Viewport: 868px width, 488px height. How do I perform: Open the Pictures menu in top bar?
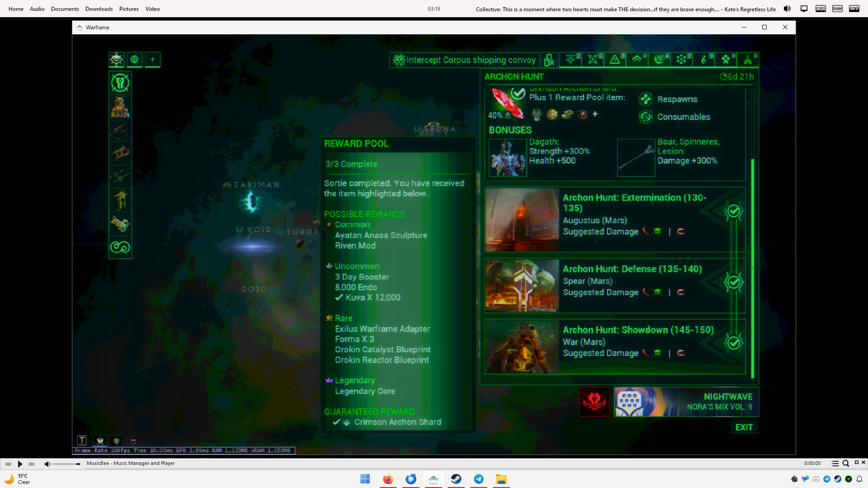[x=129, y=9]
